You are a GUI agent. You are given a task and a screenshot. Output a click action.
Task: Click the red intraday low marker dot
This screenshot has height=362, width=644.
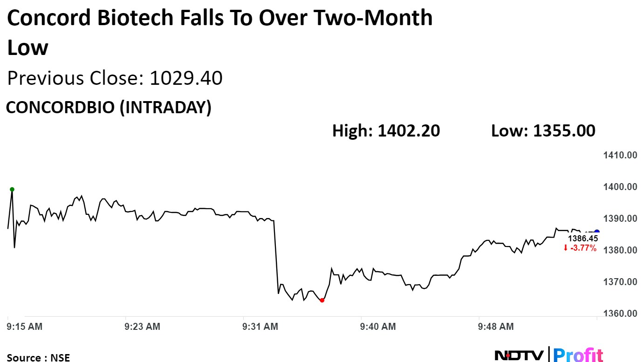(322, 301)
